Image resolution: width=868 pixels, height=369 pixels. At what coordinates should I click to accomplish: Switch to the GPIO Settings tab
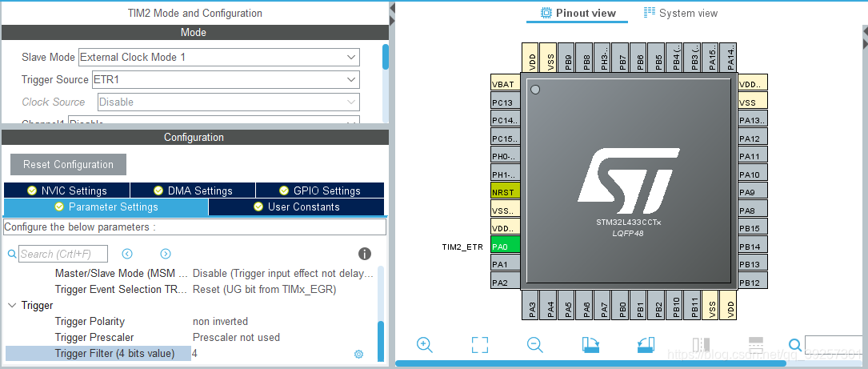coord(320,191)
